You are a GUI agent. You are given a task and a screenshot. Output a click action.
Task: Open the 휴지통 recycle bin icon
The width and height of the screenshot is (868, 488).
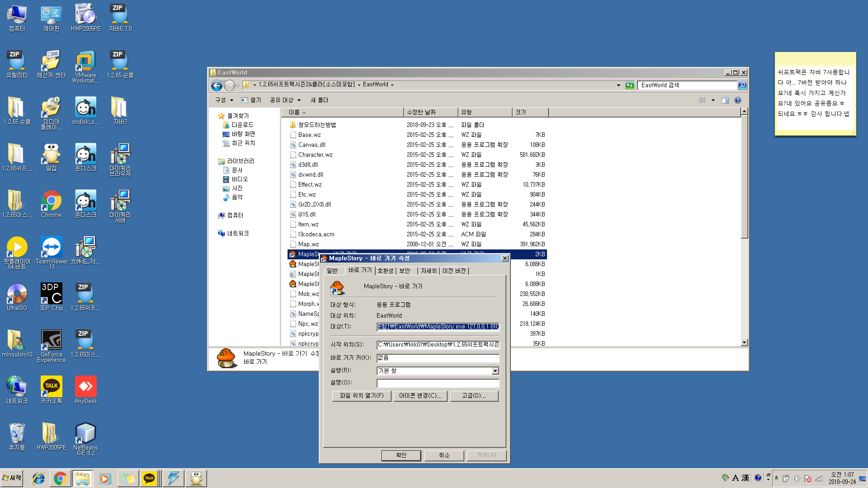(17, 437)
